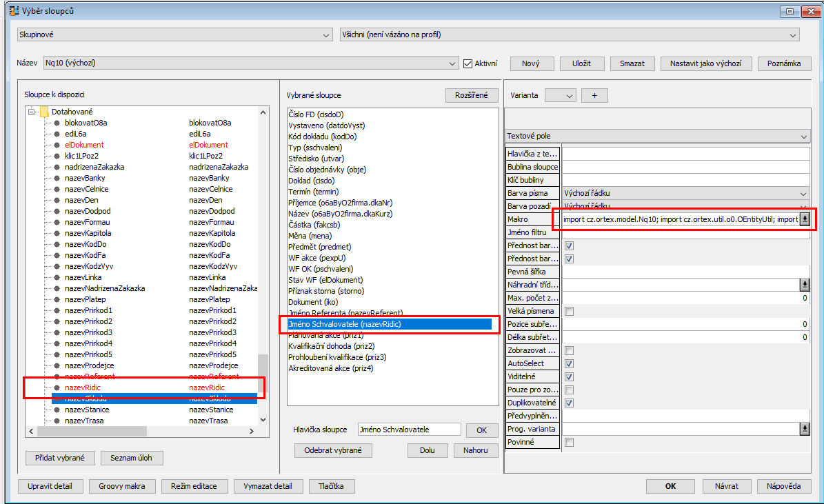Click the Náhradní třída field arrow icon

tap(804, 285)
